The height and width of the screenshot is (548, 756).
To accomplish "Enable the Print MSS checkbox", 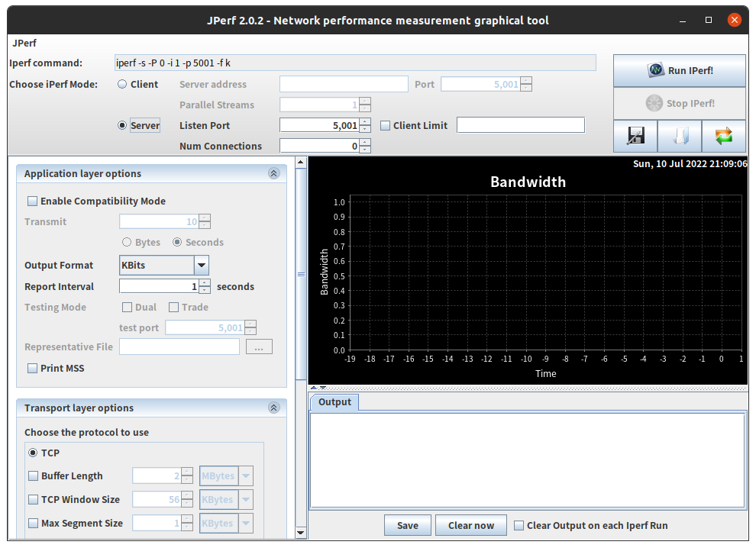I will pyautogui.click(x=32, y=368).
